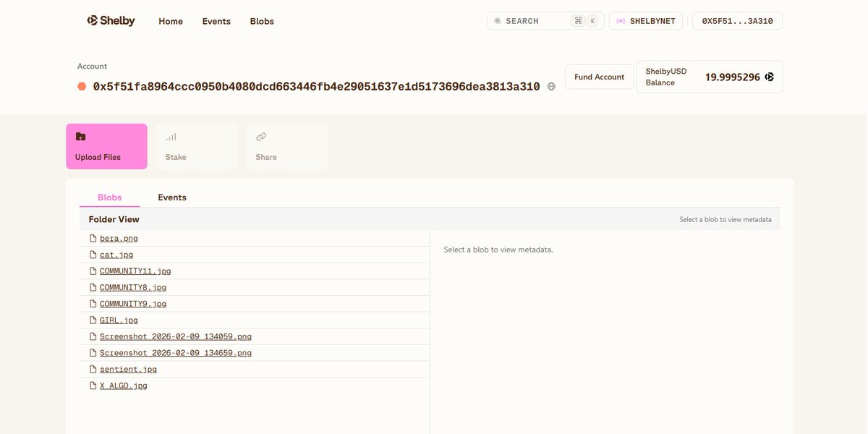Select the GIRL.jpg blob
The width and height of the screenshot is (868, 434).
coord(119,320)
